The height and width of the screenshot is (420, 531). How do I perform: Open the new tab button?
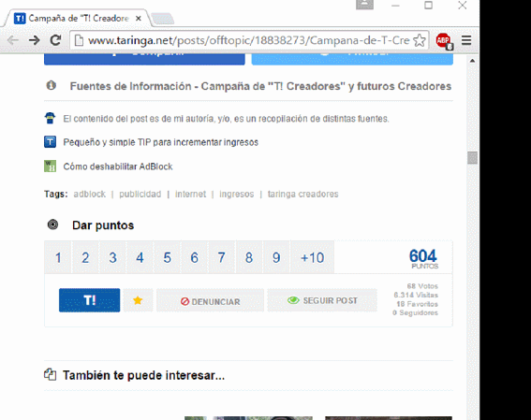(163, 19)
